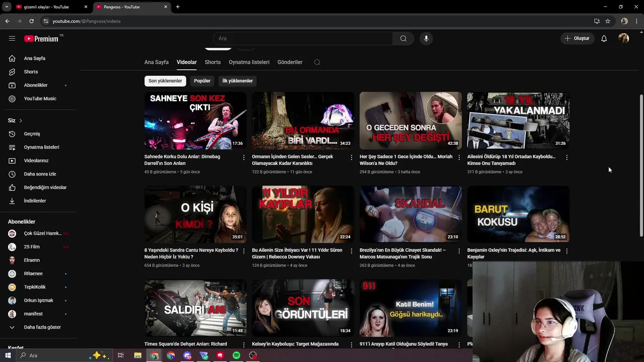Click the Windows taskbar search box
Viewport: 644px width, 362px height.
[x=63, y=355]
